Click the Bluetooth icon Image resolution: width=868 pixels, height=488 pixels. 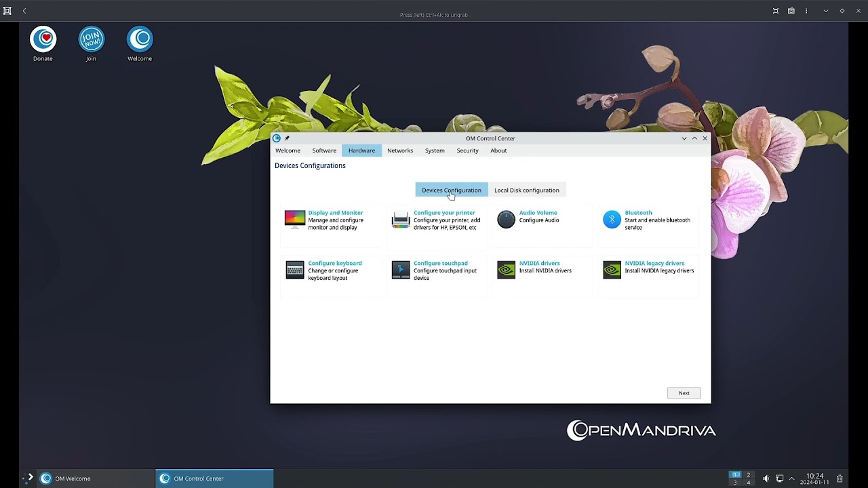click(612, 220)
